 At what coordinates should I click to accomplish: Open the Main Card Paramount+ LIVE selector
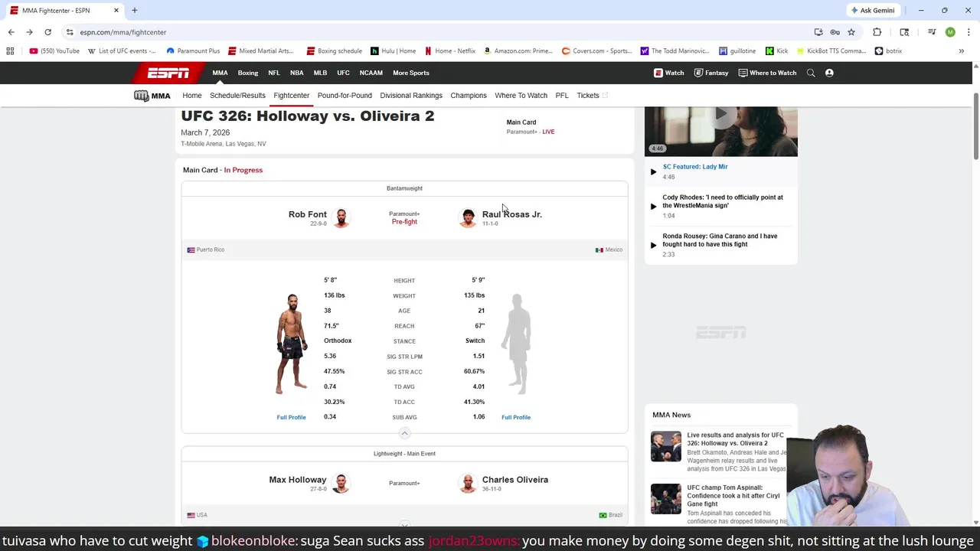[x=531, y=127]
